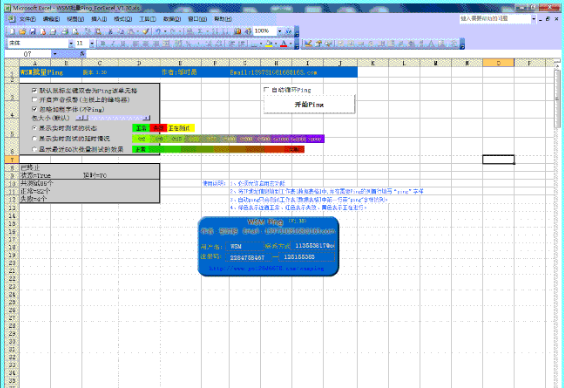
Task: Open the Tools (工具) menu
Action: (x=147, y=19)
